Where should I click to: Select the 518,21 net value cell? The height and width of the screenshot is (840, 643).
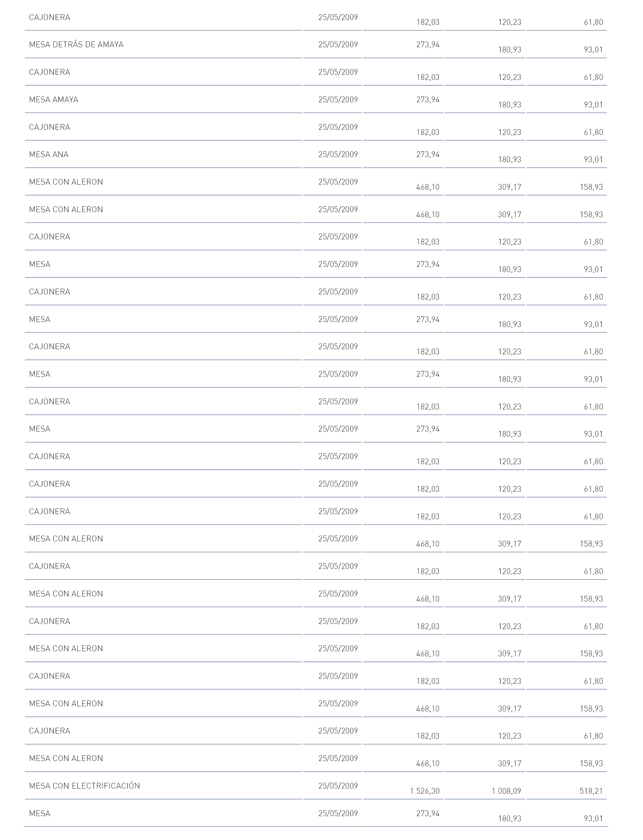click(x=591, y=791)
